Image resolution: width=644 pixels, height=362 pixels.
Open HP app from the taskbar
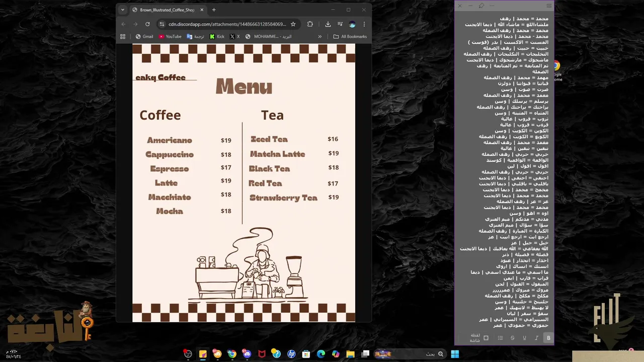tap(291, 354)
